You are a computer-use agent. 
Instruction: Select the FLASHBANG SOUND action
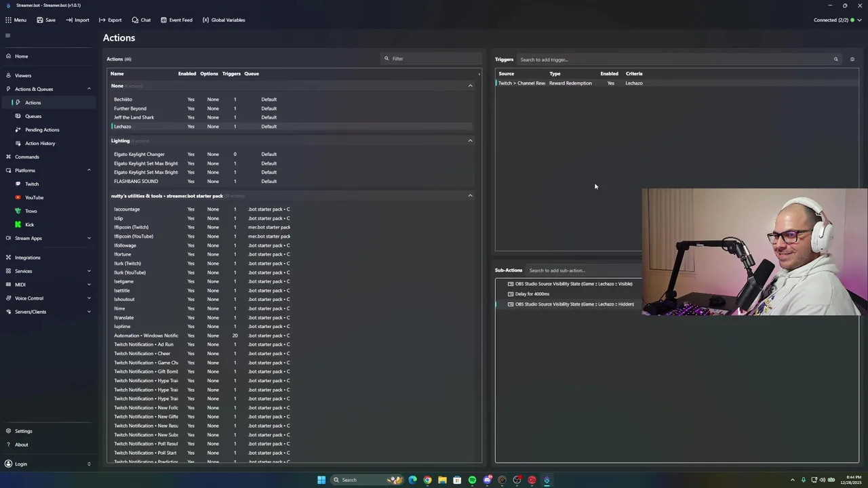tap(292, 181)
